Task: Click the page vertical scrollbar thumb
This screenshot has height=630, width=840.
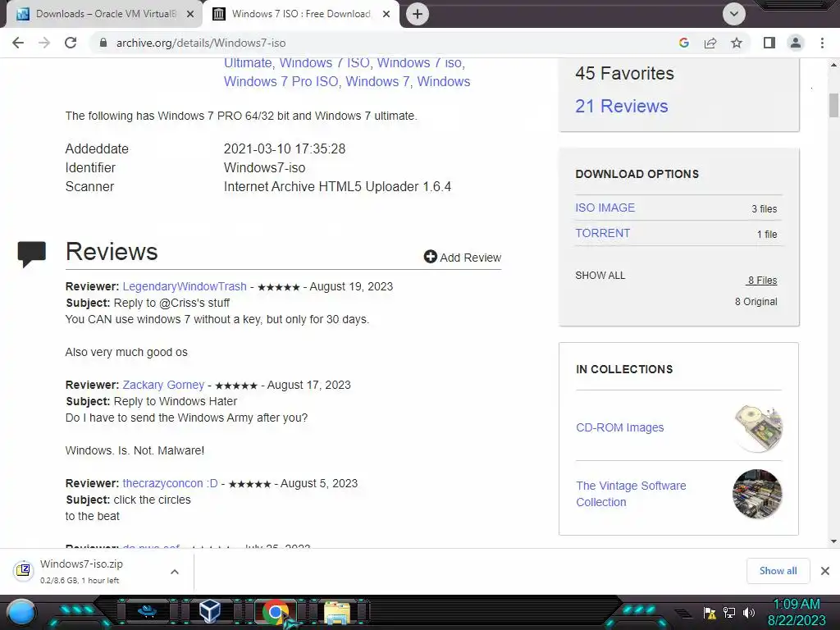Action: pos(833,105)
